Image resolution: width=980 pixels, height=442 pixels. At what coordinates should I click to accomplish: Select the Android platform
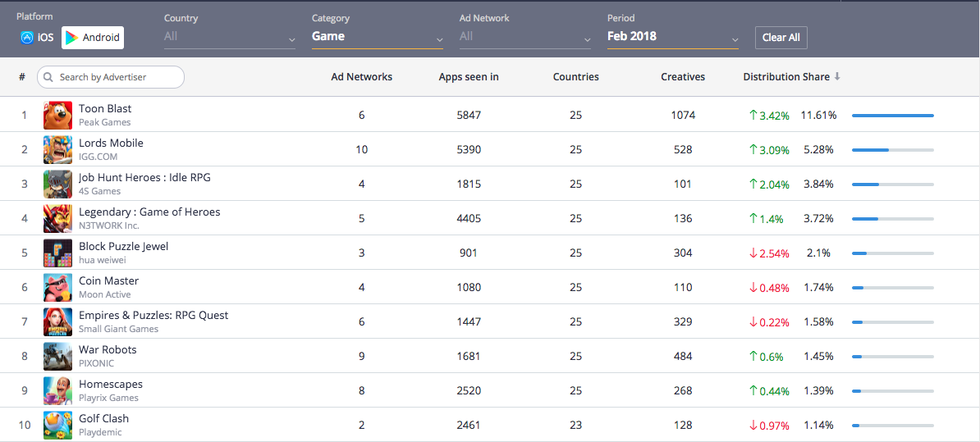click(x=93, y=38)
